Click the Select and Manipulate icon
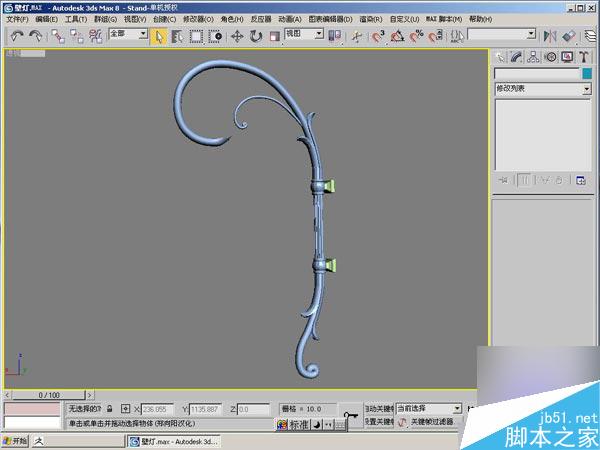The image size is (600, 450). (357, 36)
